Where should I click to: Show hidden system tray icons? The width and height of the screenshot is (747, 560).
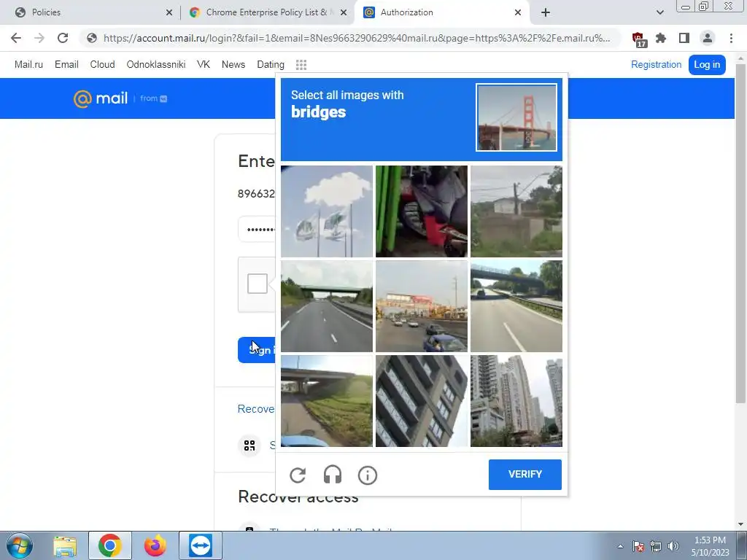pos(620,546)
